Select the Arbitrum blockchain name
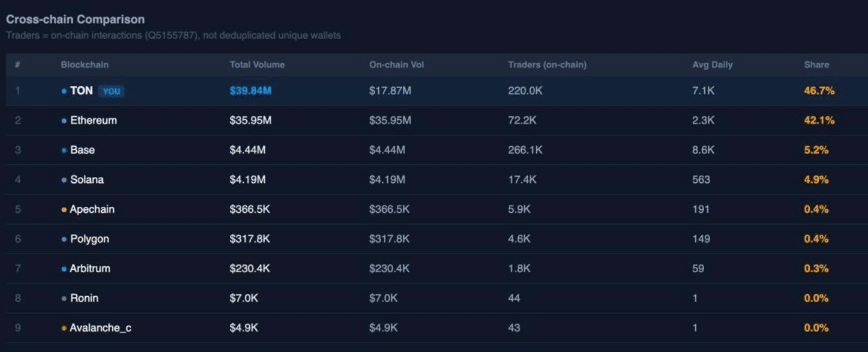The width and height of the screenshot is (868, 352). [x=90, y=269]
